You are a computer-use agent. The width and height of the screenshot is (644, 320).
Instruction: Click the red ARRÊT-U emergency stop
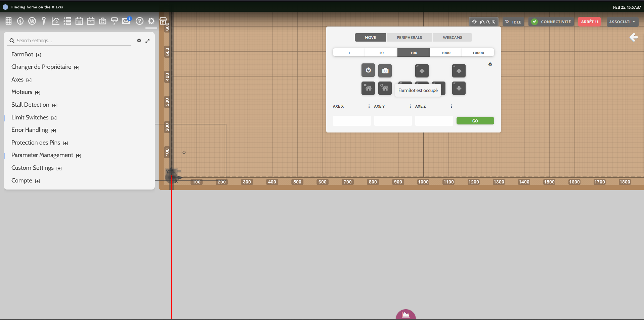589,22
